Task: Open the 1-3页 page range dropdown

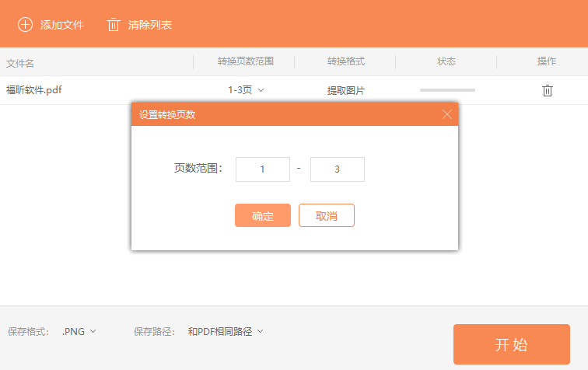Action: click(246, 90)
